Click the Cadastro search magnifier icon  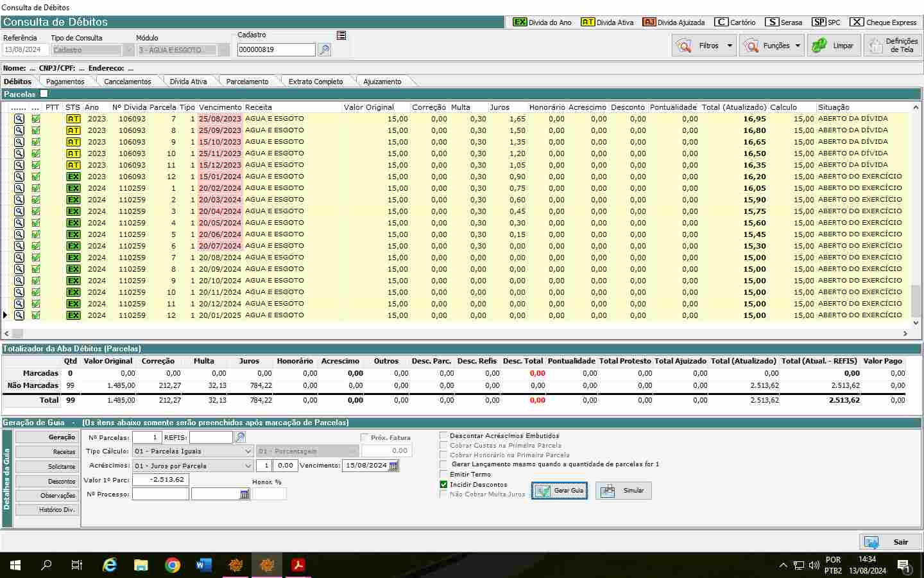324,50
